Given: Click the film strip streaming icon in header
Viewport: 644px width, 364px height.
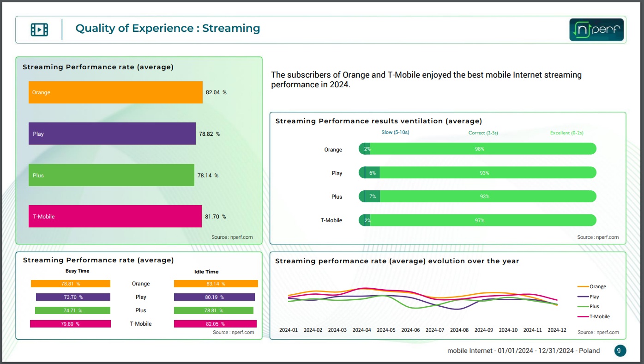Looking at the screenshot, I should (39, 30).
